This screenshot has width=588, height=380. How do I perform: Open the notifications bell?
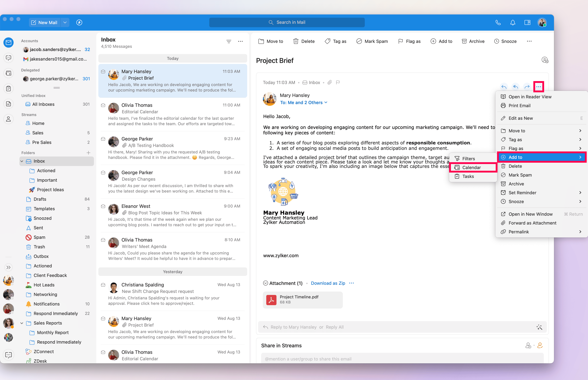pos(513,22)
